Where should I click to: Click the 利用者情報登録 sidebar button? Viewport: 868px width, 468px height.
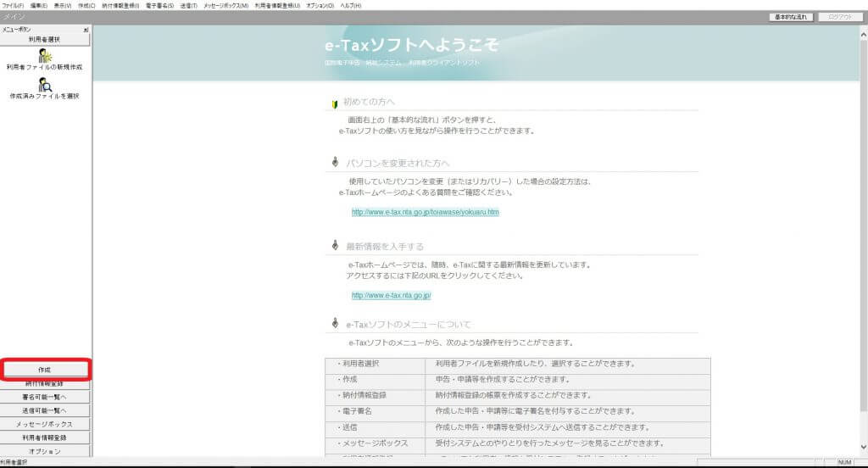[45, 437]
